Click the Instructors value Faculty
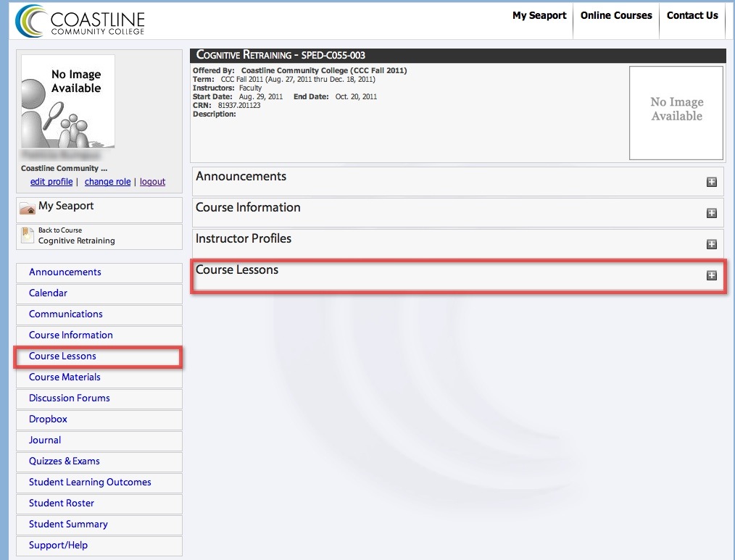The height and width of the screenshot is (560, 735). 250,88
